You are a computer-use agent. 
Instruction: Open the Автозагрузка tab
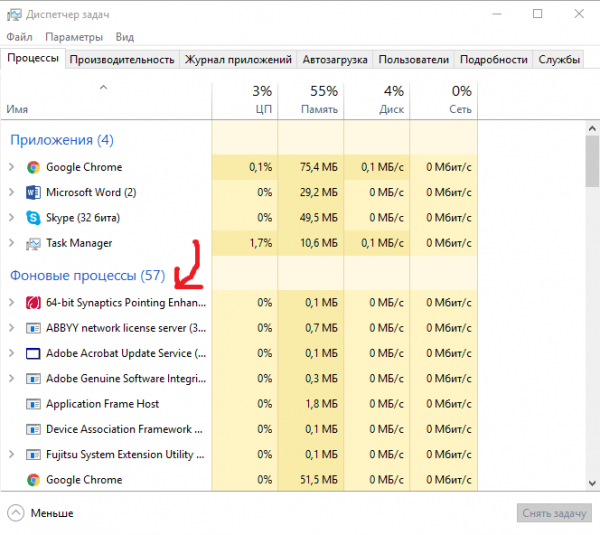[x=335, y=60]
